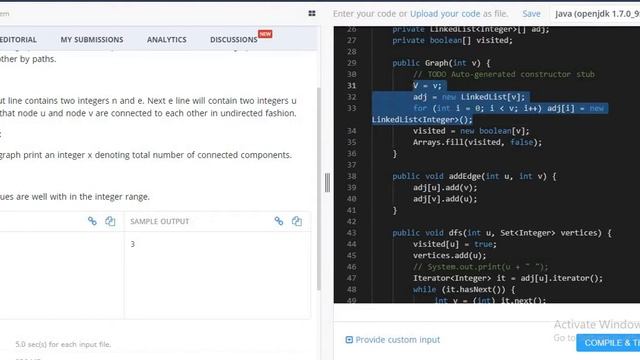Copy link of Sample Input box
Viewport: 640px width, 360px height.
point(92,221)
